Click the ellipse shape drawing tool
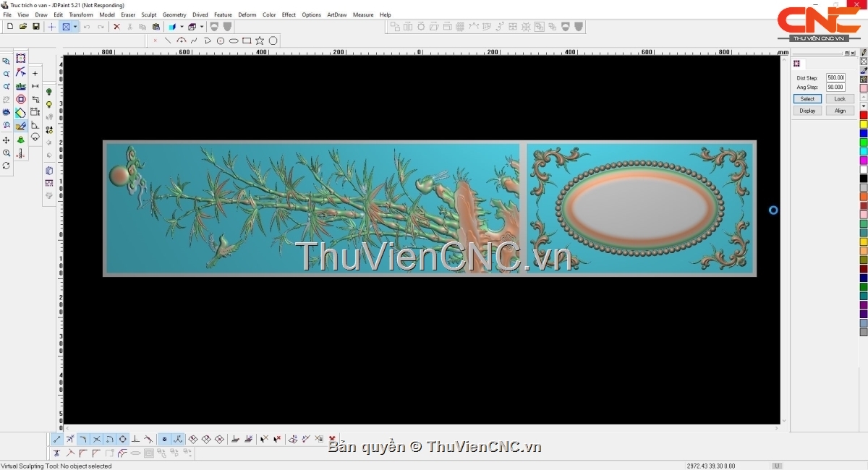This screenshot has width=868, height=470. point(234,40)
